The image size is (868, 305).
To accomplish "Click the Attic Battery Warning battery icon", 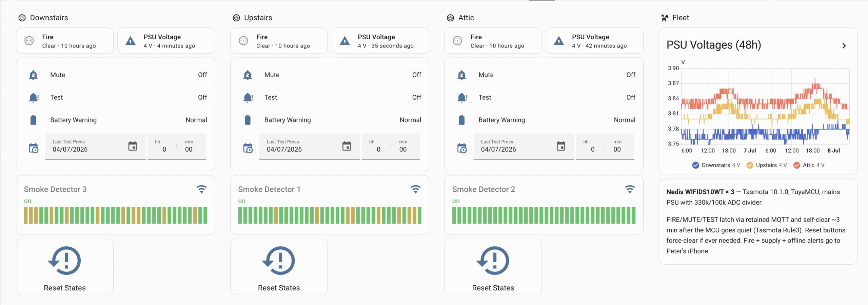I will click(x=462, y=120).
